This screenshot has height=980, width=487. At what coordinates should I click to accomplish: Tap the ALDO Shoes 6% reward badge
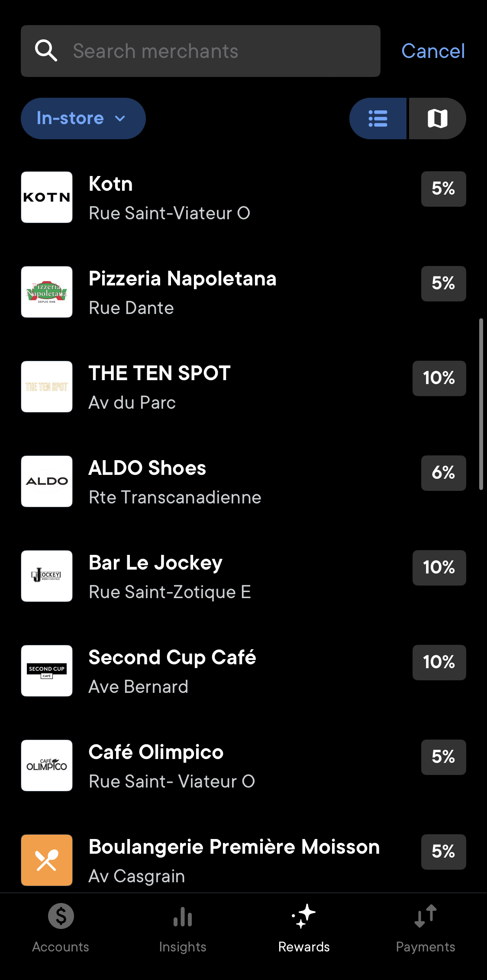tap(443, 473)
